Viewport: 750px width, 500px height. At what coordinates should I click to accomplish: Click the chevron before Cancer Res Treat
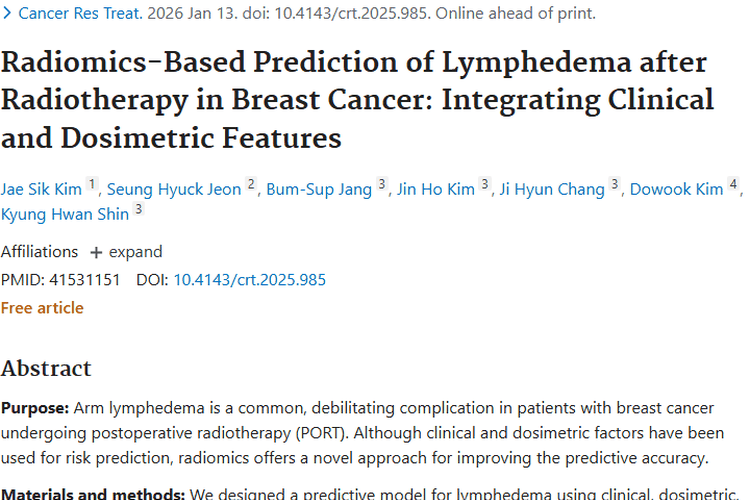tap(8, 14)
